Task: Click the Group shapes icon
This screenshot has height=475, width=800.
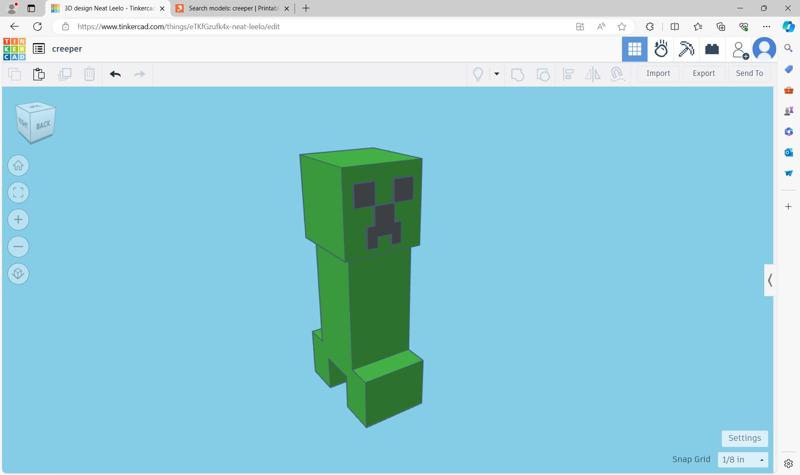Action: click(x=517, y=74)
